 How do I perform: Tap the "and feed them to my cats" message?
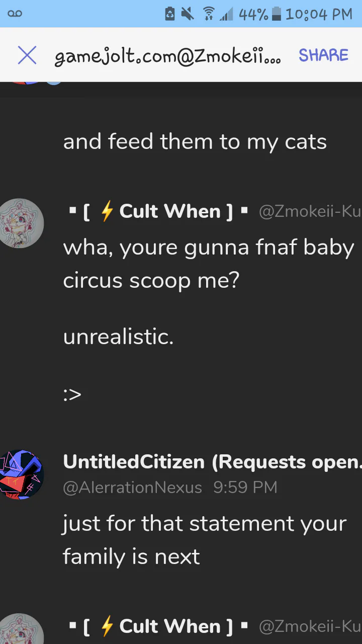tap(195, 142)
